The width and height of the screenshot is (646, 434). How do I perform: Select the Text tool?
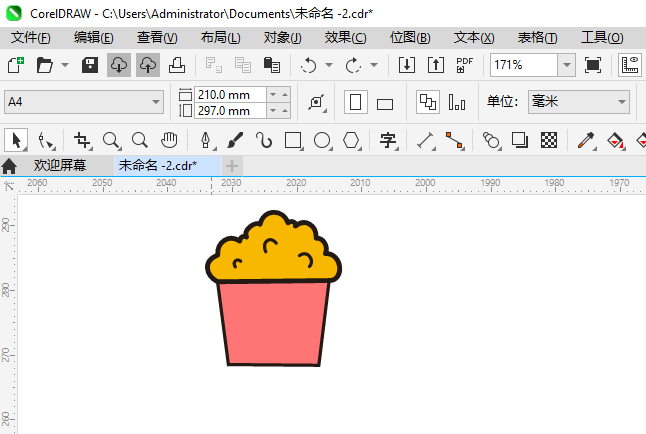389,140
